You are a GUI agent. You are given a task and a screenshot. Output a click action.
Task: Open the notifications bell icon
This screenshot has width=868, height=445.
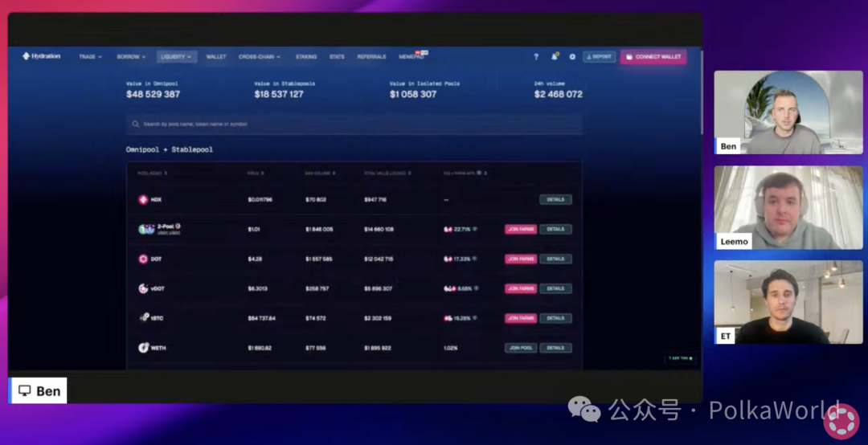tap(554, 57)
